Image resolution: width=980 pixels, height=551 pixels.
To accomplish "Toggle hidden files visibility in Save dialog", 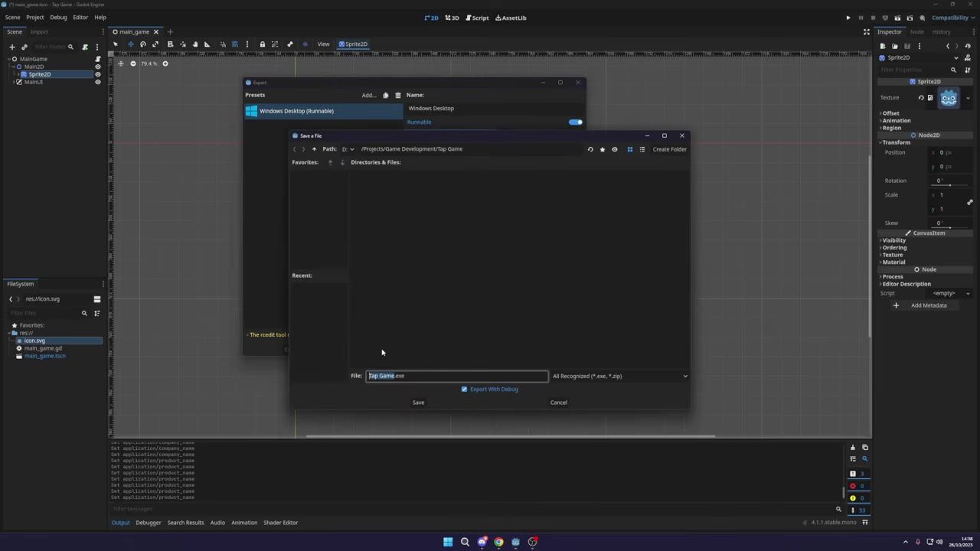I will pyautogui.click(x=615, y=149).
